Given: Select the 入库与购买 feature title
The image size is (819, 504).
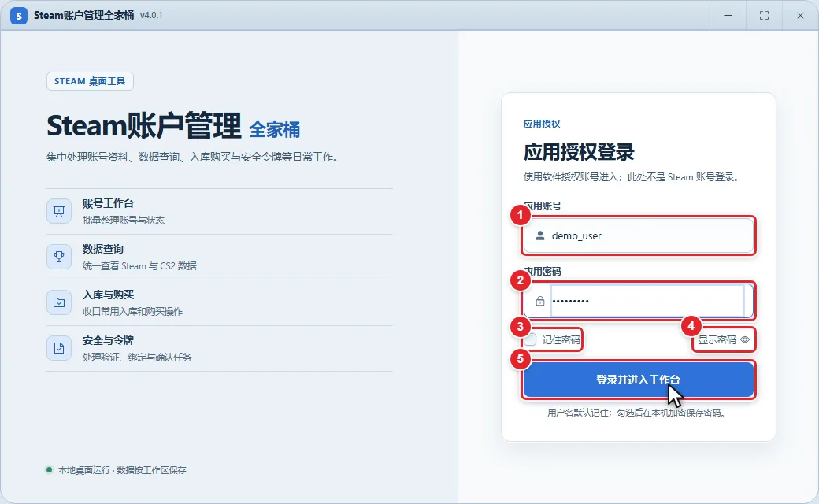Looking at the screenshot, I should 108,295.
